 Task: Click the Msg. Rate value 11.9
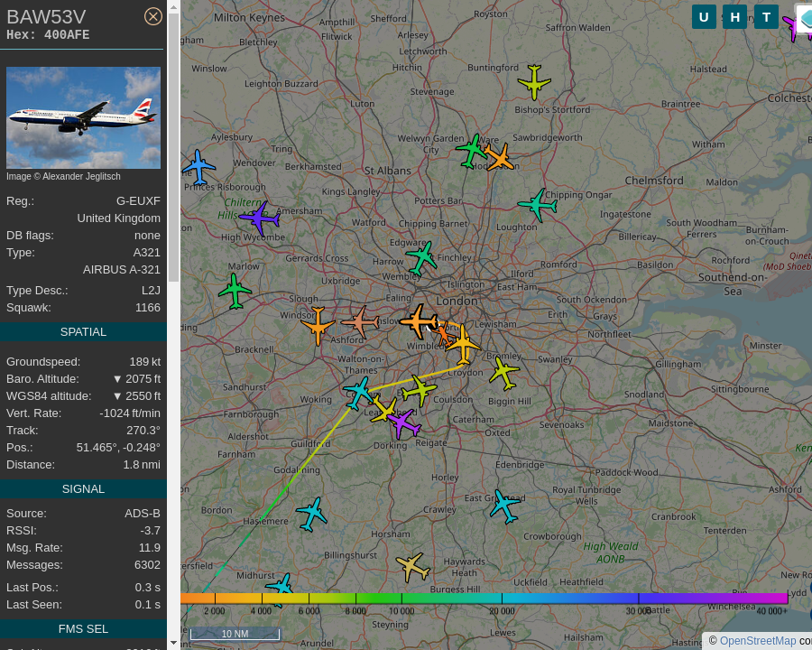(x=150, y=547)
